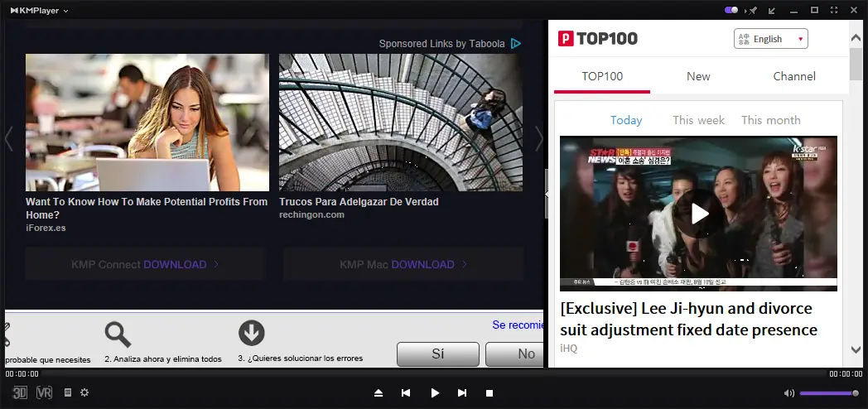Open the settings gear in control bar
Image resolution: width=868 pixels, height=409 pixels.
[x=84, y=392]
